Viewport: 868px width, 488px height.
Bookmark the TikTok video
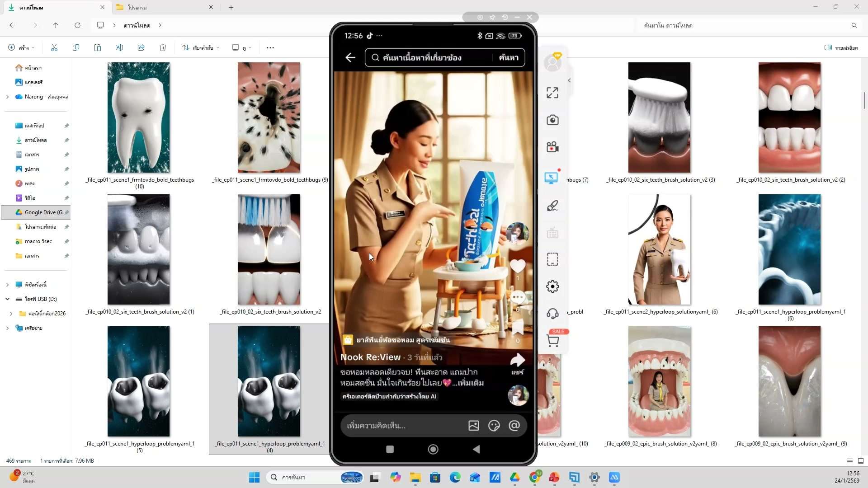pyautogui.click(x=517, y=328)
